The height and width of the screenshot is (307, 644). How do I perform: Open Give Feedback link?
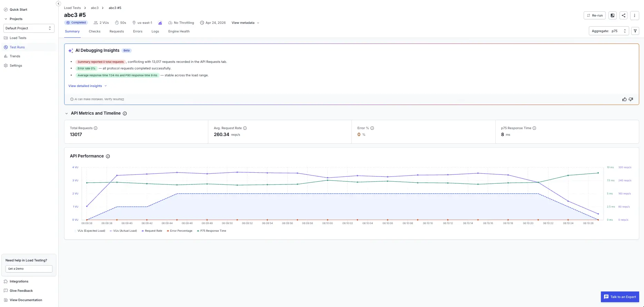coord(19,291)
